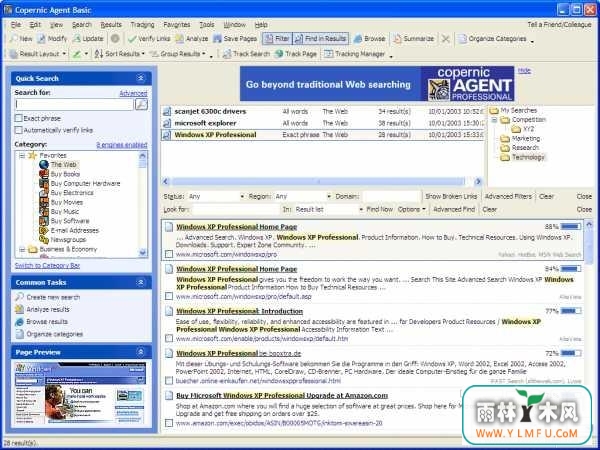Open the Tools menu
The image size is (600, 450).
[x=207, y=24]
